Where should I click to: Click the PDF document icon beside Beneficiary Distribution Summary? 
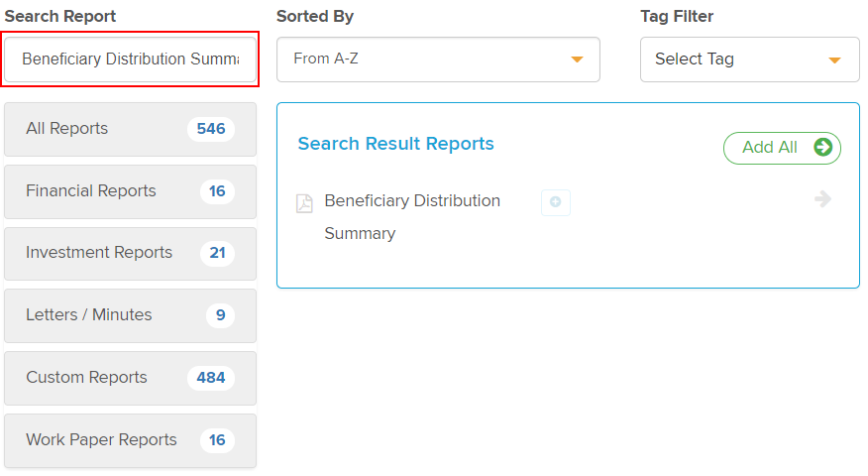(x=304, y=203)
